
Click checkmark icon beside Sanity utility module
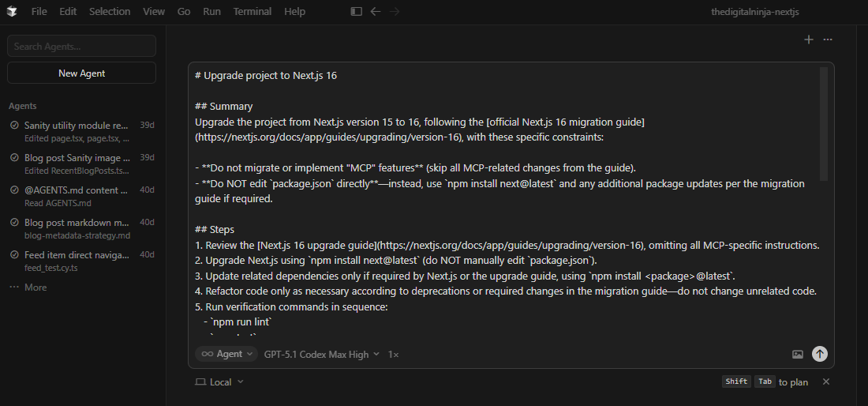click(14, 125)
